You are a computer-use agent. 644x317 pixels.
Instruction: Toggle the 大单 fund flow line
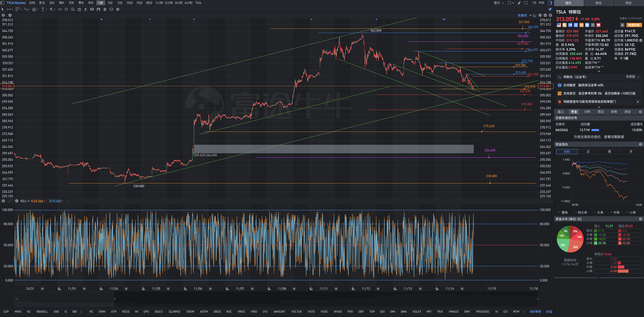click(x=598, y=212)
